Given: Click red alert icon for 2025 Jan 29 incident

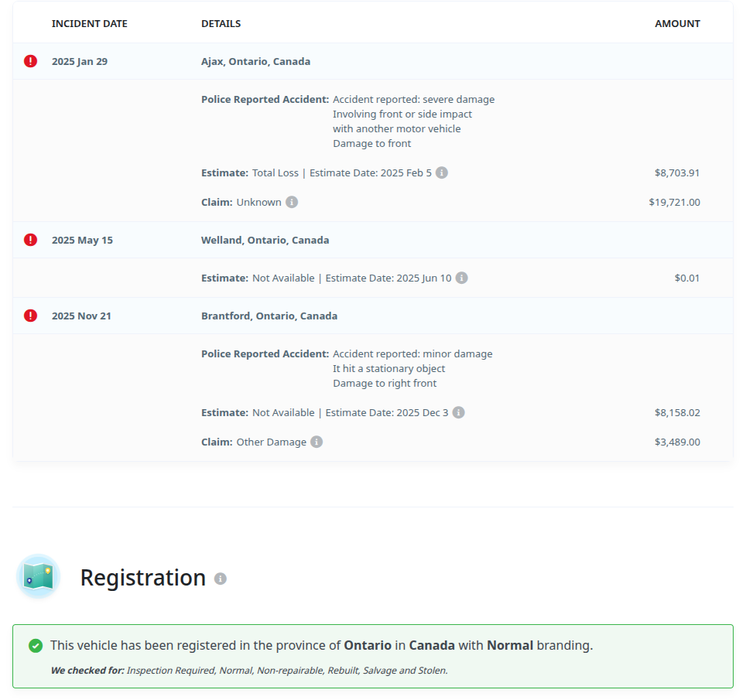Looking at the screenshot, I should [30, 61].
